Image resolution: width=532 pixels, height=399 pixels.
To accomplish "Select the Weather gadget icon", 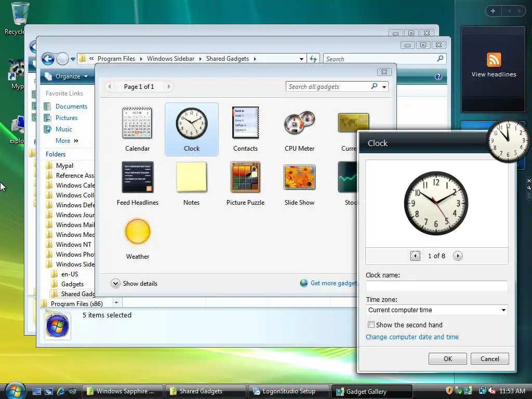I will [x=137, y=231].
